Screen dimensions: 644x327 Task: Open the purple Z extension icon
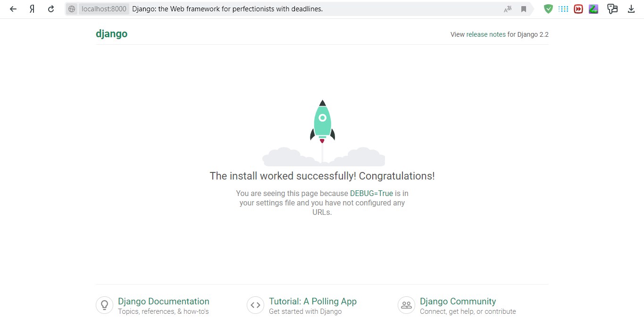pos(594,9)
